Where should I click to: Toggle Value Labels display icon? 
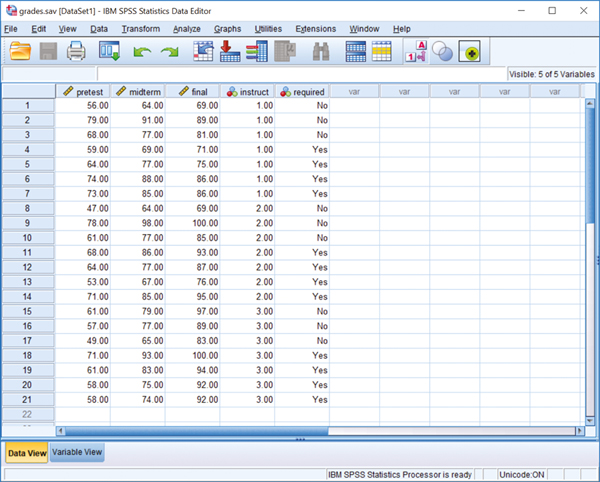[416, 52]
